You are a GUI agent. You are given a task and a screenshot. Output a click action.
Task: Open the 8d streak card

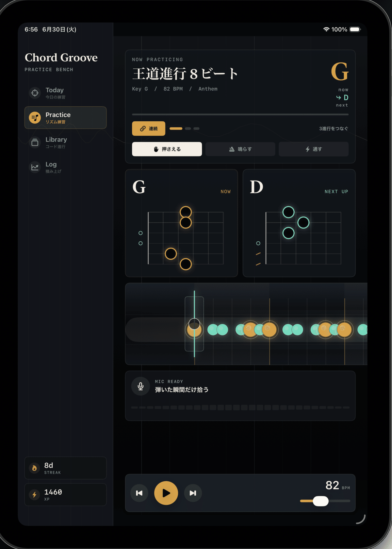[x=65, y=468]
